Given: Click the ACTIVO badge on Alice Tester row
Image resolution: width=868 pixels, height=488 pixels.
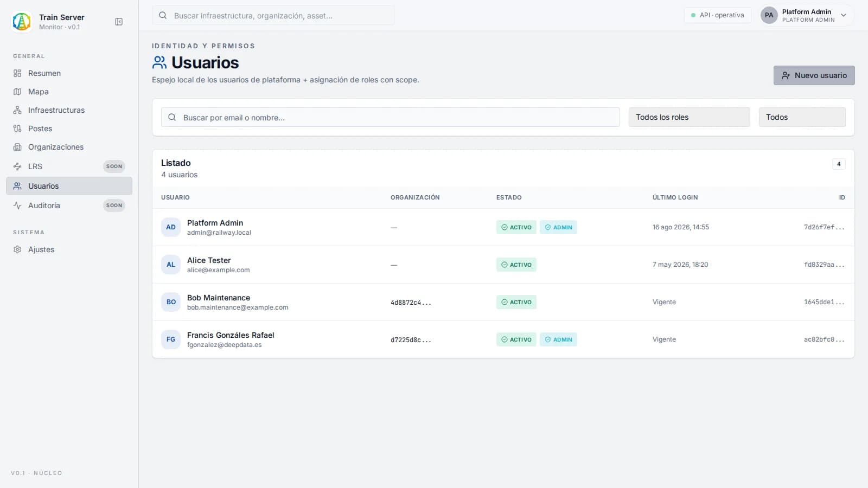Looking at the screenshot, I should [x=516, y=265].
